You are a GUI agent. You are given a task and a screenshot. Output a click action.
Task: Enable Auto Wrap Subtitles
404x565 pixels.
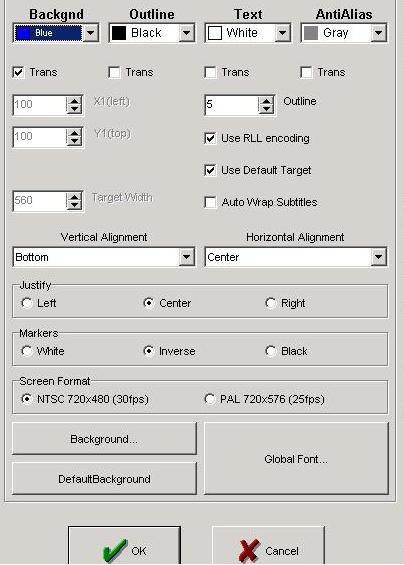(210, 202)
